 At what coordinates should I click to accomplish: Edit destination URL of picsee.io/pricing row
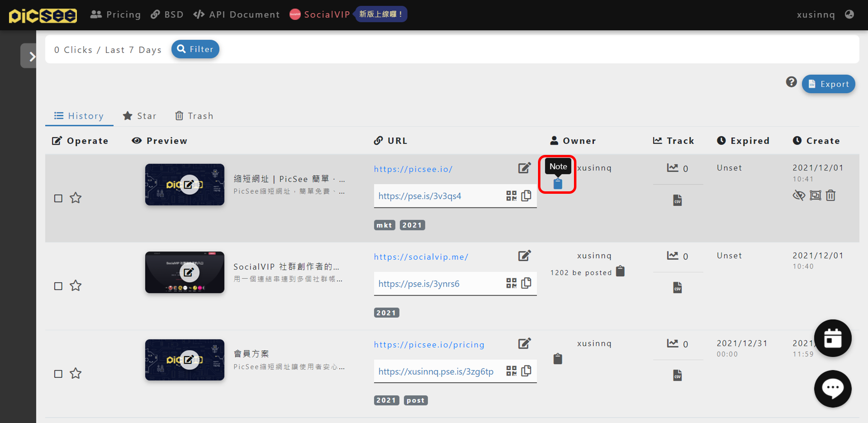coord(524,344)
